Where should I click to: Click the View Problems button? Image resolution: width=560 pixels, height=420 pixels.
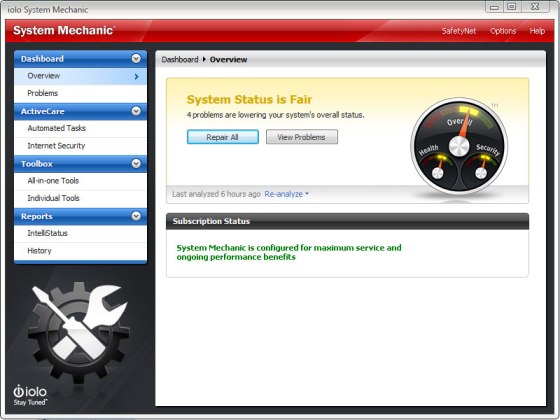(x=302, y=137)
